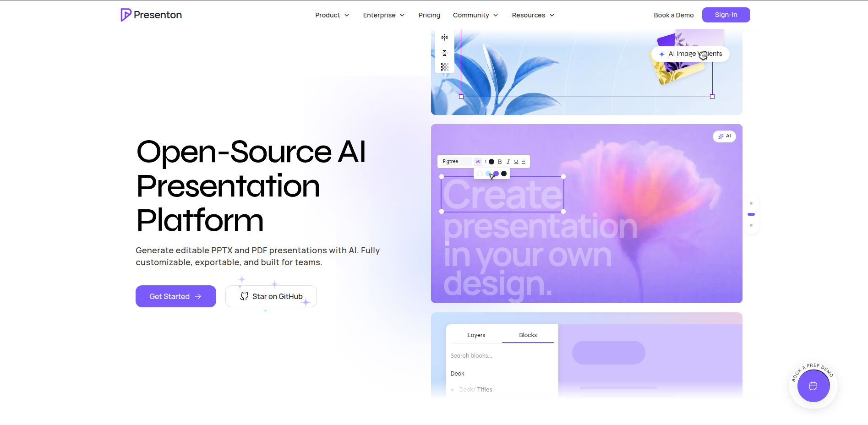The image size is (868, 425).
Task: Expand the Resources menu
Action: click(533, 15)
